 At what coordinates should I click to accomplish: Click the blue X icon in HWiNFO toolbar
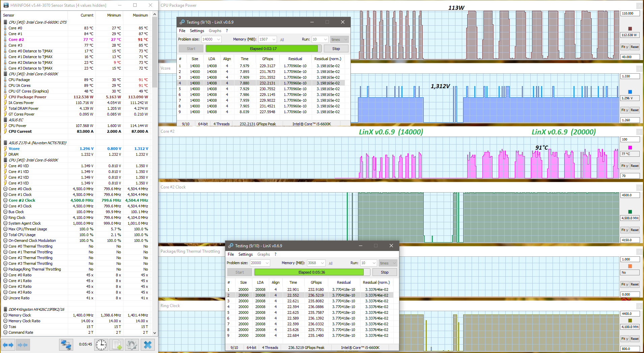148,345
